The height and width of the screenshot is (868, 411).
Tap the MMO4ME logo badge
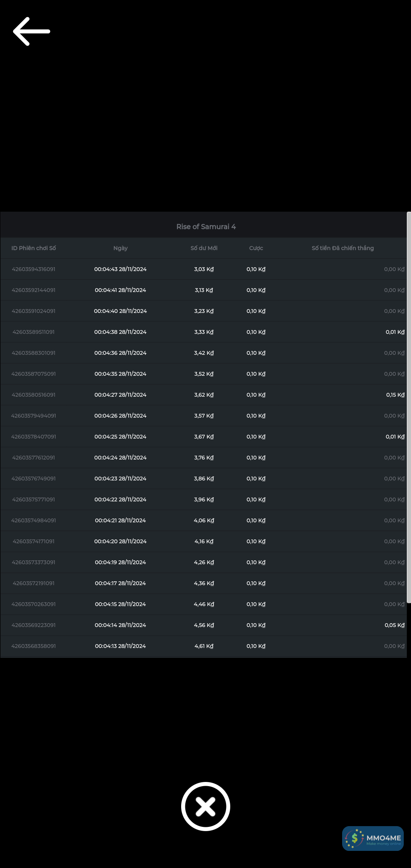tap(373, 838)
